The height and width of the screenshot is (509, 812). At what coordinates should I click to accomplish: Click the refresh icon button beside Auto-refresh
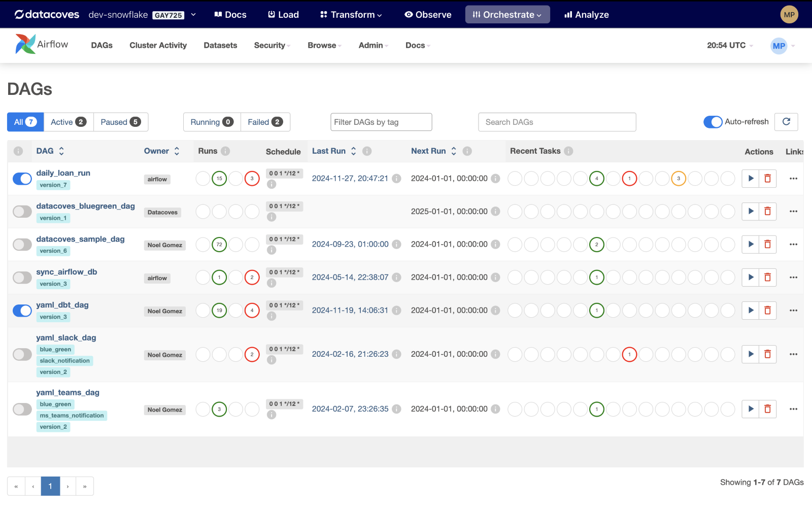(786, 122)
